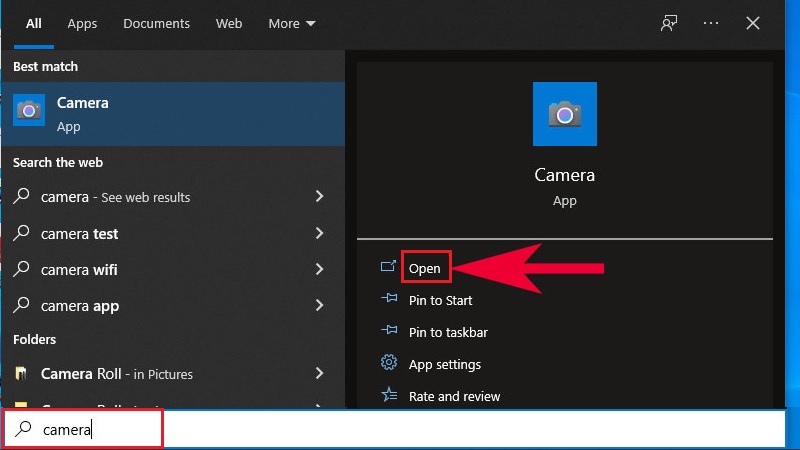This screenshot has width=800, height=450.
Task: Expand the Camera Roll folder arrow
Action: pyautogui.click(x=319, y=373)
